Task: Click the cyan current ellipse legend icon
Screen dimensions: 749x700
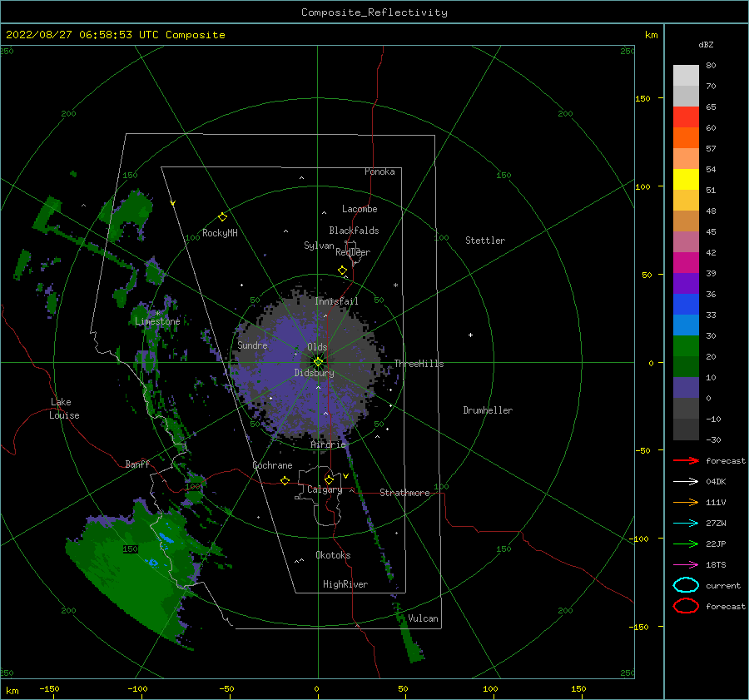Action: point(686,585)
